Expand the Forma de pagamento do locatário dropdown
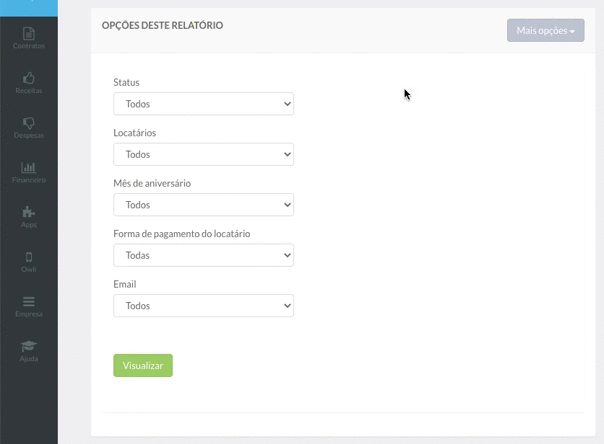The image size is (604, 444). pos(203,255)
